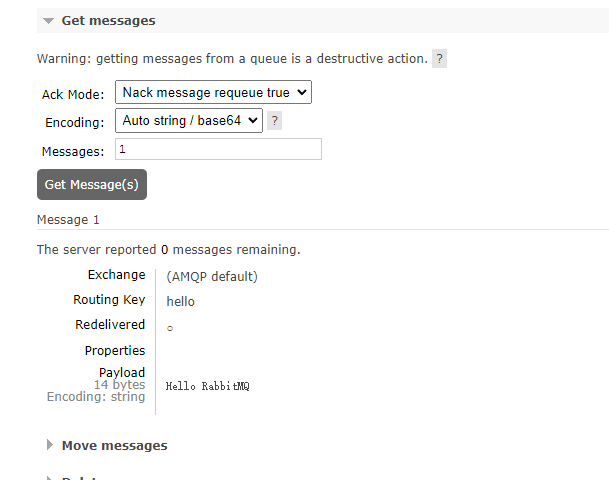609x480 pixels.
Task: Click the Get Message(s) button
Action: point(92,184)
